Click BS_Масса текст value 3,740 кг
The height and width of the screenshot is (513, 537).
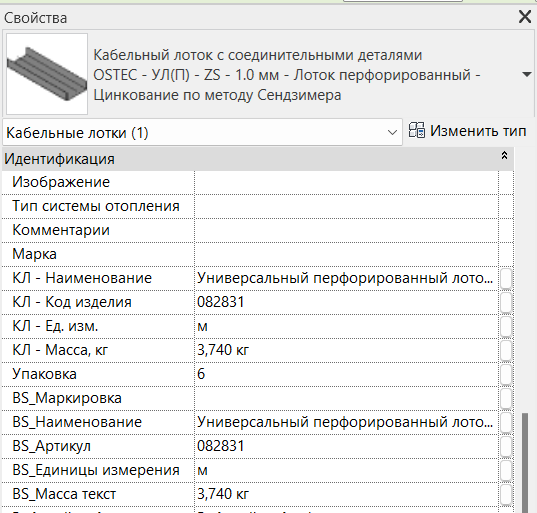point(223,494)
